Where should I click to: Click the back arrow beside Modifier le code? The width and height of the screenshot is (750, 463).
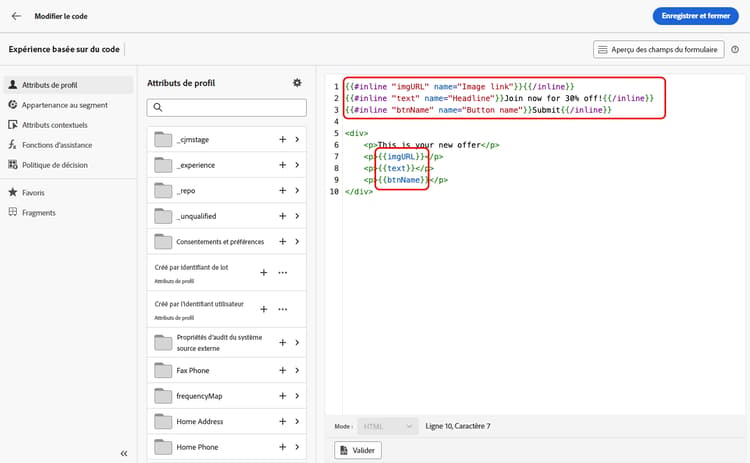pyautogui.click(x=16, y=16)
